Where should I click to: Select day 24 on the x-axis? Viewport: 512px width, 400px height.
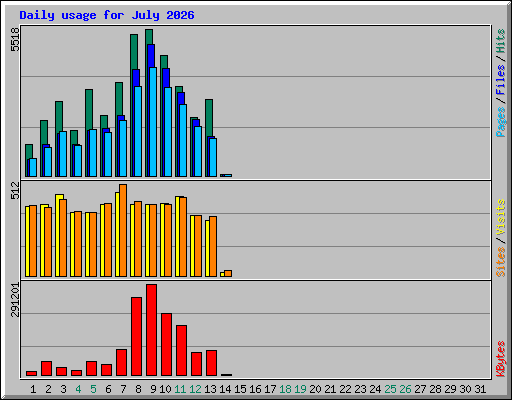(375, 389)
